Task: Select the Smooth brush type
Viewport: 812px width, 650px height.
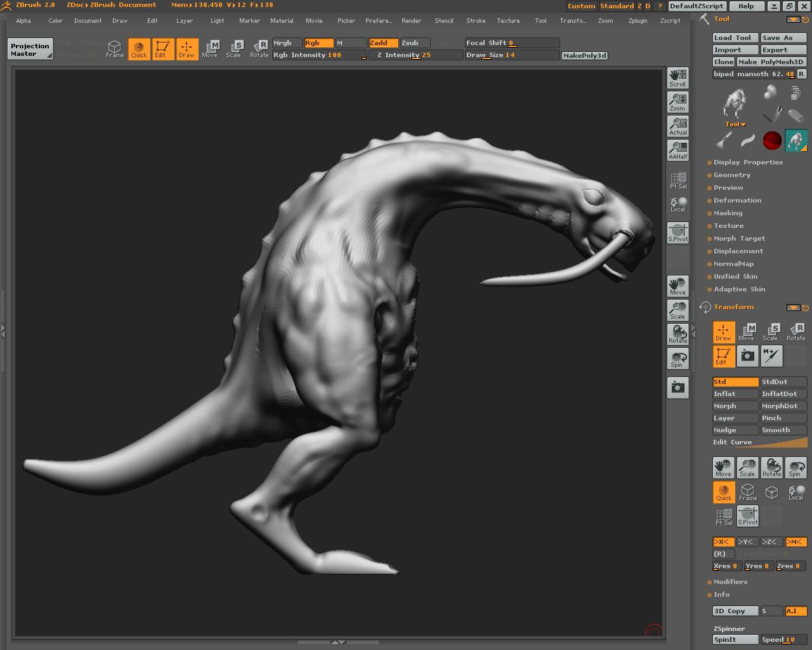Action: 783,430
